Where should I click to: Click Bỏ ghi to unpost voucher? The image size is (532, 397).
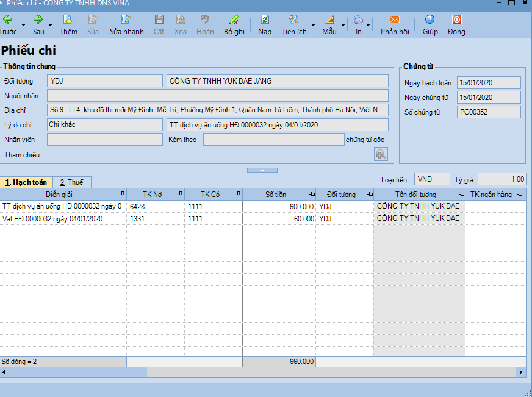point(234,24)
